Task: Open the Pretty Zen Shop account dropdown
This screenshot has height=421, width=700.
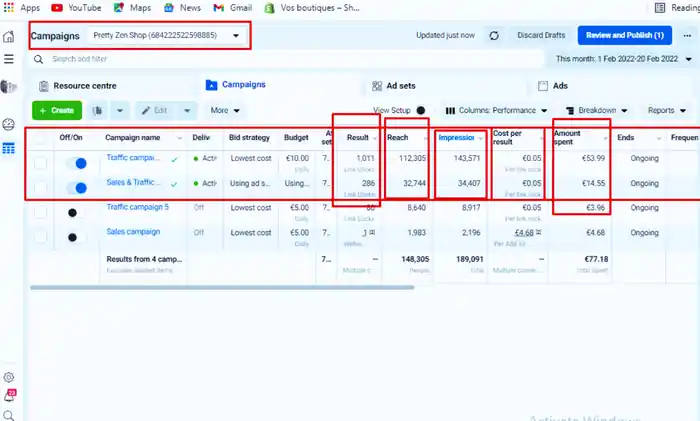Action: 167,35
